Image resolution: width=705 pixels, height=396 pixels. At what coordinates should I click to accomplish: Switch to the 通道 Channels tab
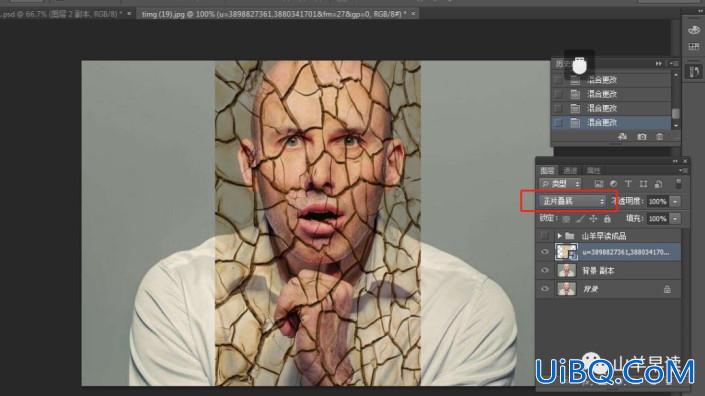(570, 171)
